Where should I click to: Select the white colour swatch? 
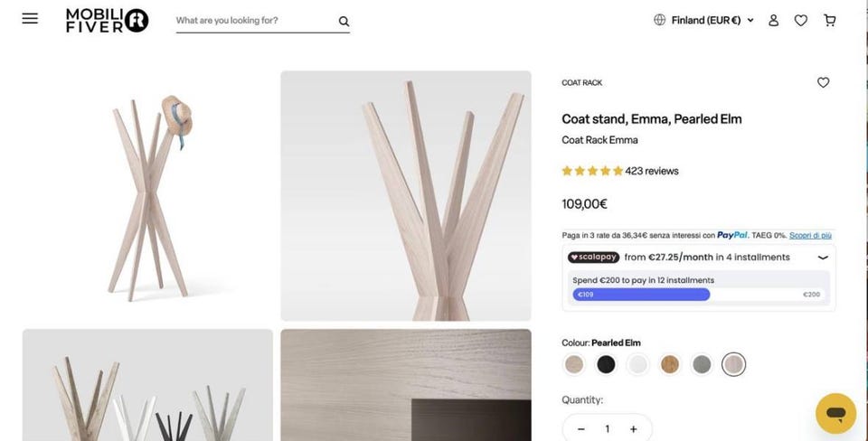637,365
